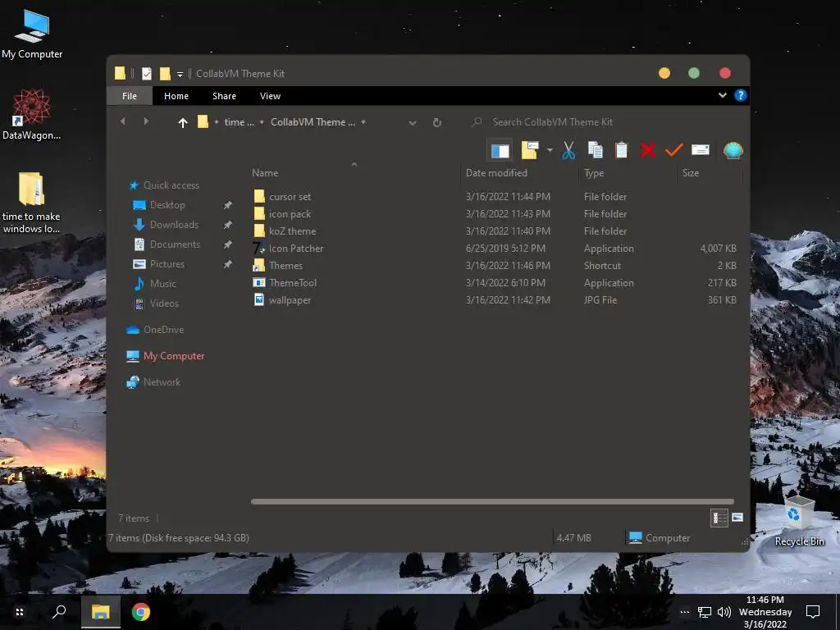The height and width of the screenshot is (630, 840).
Task: Select the 'Themes' shortcut
Action: [285, 265]
